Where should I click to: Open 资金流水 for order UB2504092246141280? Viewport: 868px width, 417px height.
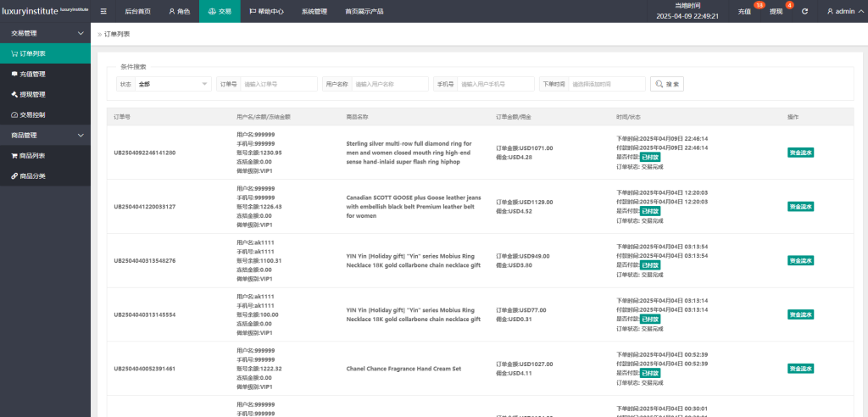[x=800, y=153]
